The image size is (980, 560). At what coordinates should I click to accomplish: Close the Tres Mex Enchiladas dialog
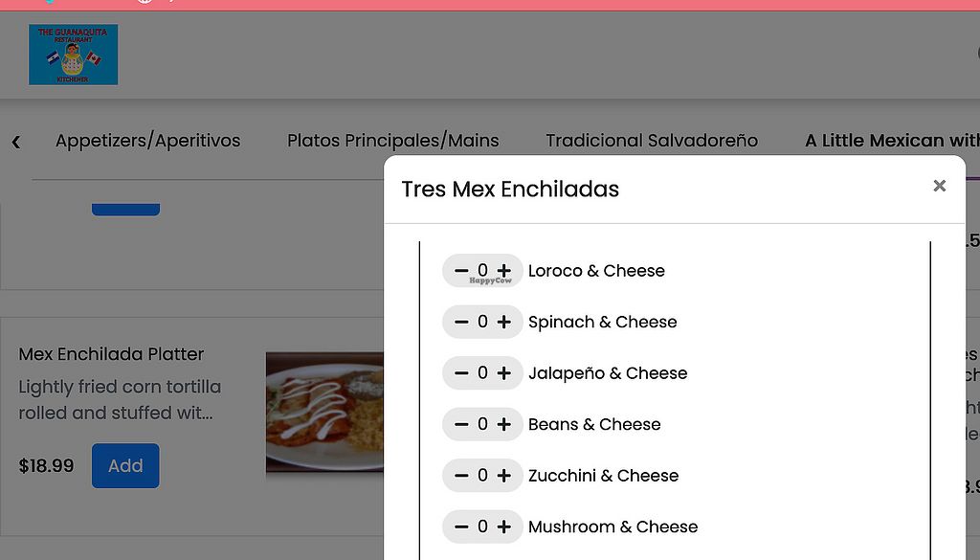point(939,186)
